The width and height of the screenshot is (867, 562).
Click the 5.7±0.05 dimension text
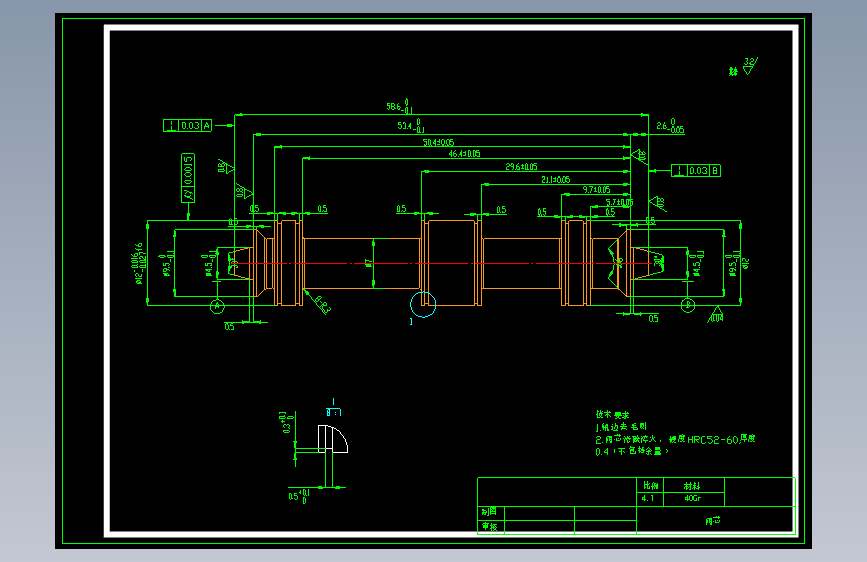tap(619, 202)
